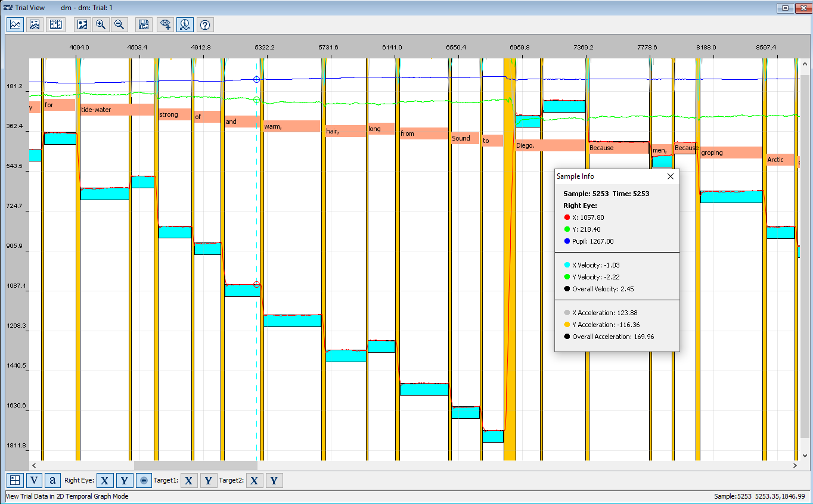Open the animation playback view icon

pos(55,24)
